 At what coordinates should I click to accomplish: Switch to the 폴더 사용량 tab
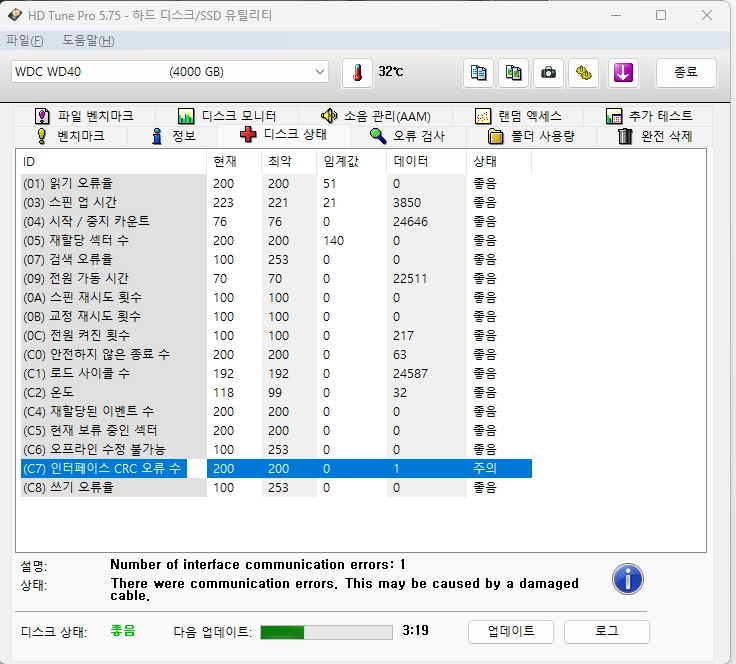531,136
